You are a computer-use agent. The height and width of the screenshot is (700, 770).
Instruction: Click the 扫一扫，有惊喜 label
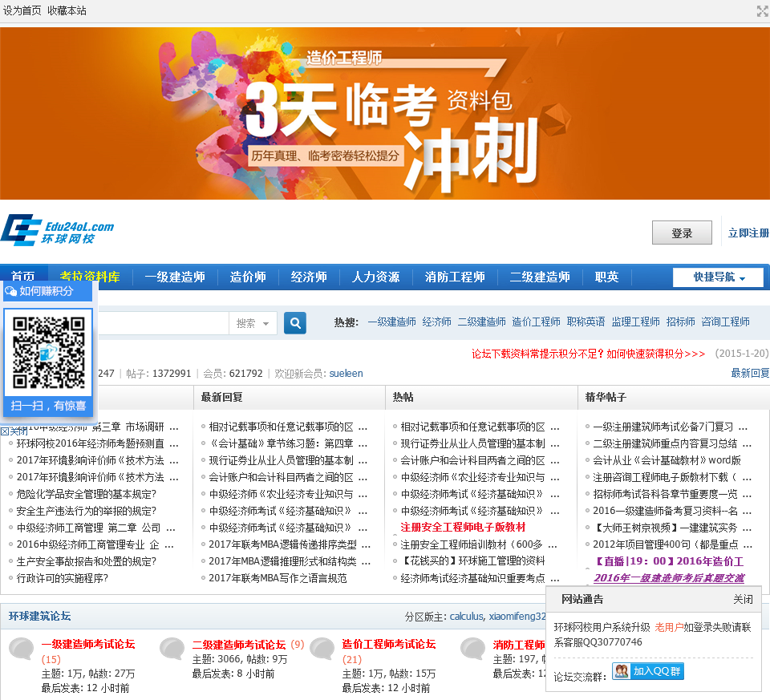48,406
